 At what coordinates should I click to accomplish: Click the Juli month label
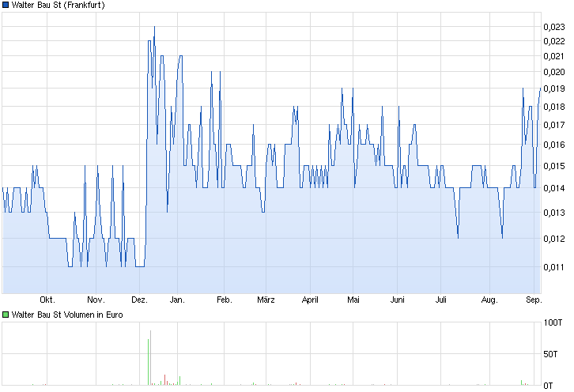440,300
